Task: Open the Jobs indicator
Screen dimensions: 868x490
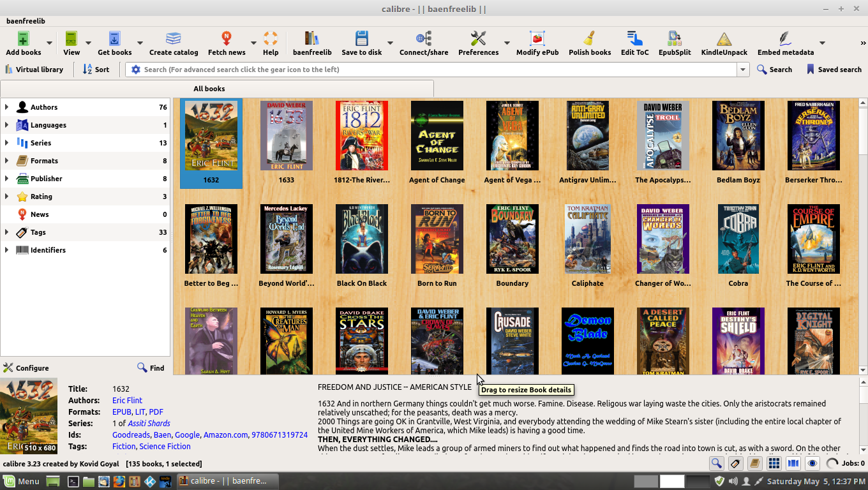Action: tap(845, 464)
